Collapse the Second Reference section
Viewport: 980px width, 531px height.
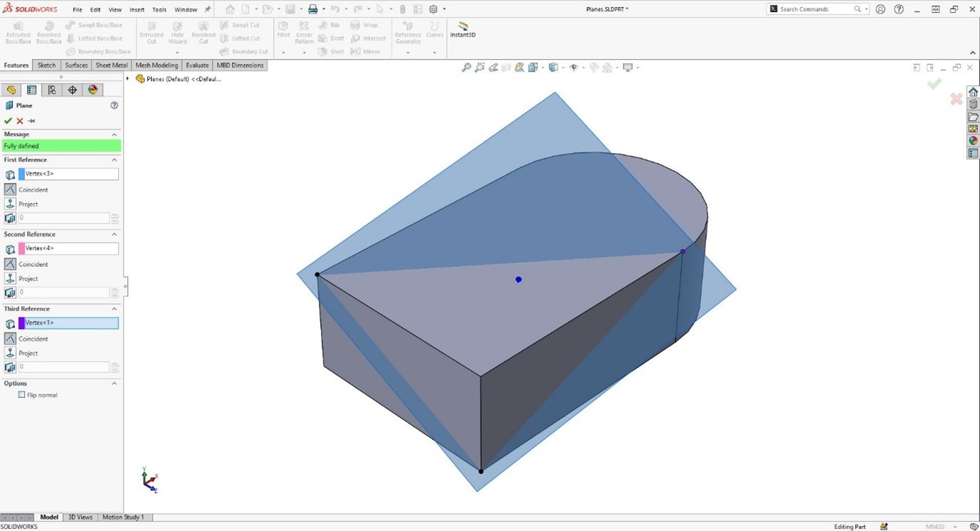(x=114, y=233)
